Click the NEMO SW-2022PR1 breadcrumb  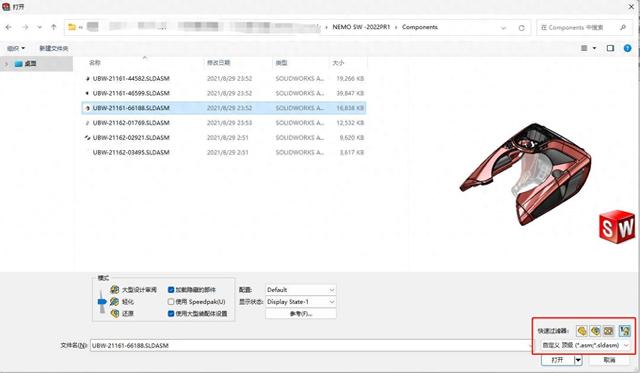coord(361,27)
